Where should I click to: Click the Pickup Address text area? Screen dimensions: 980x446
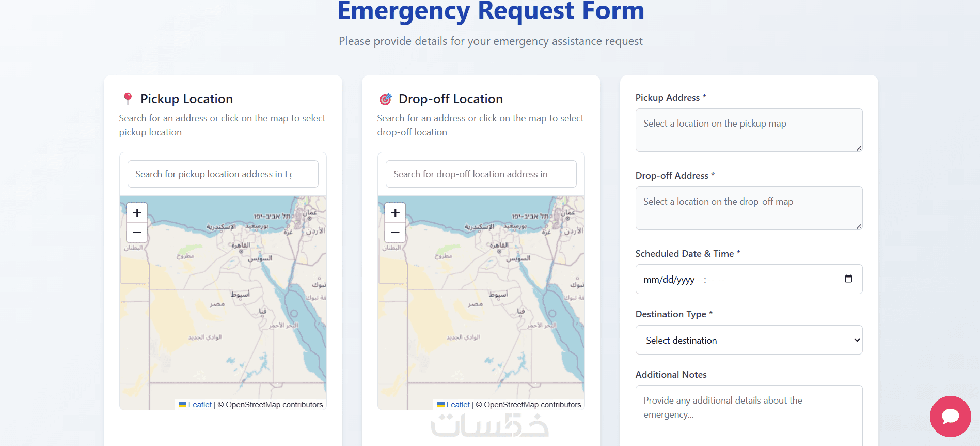point(749,130)
